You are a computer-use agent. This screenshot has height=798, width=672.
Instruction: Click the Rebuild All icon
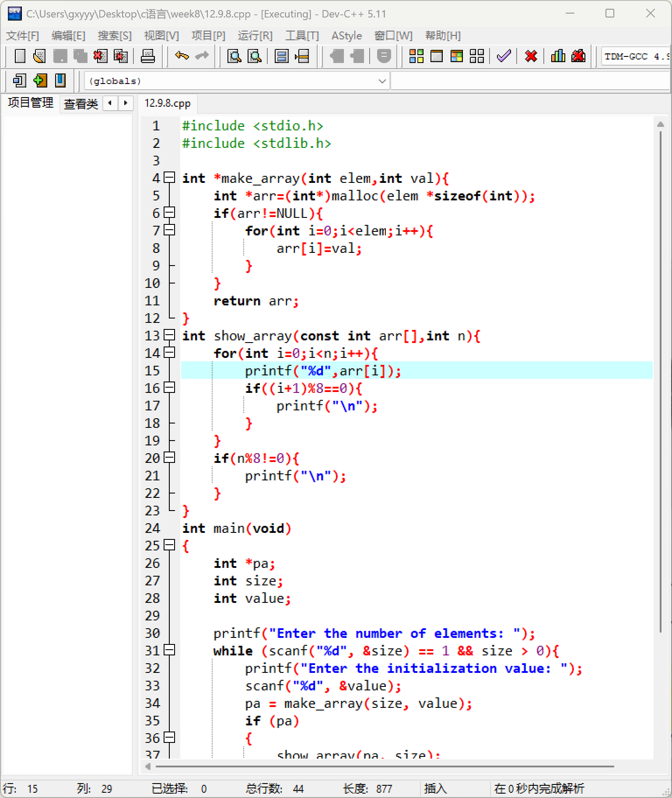(x=477, y=56)
